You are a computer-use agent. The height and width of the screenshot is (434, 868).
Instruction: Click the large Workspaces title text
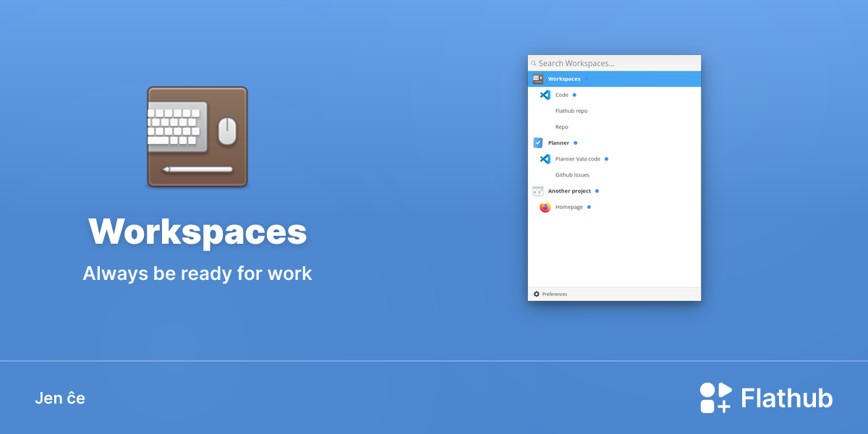tap(197, 232)
